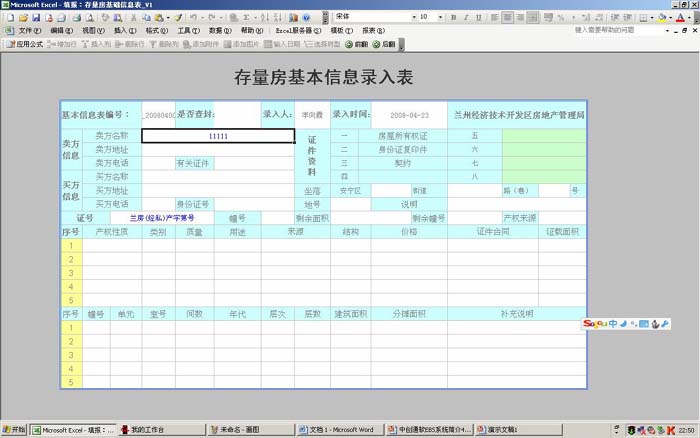Create a new workbook with the New icon
The image size is (700, 438).
[9, 17]
